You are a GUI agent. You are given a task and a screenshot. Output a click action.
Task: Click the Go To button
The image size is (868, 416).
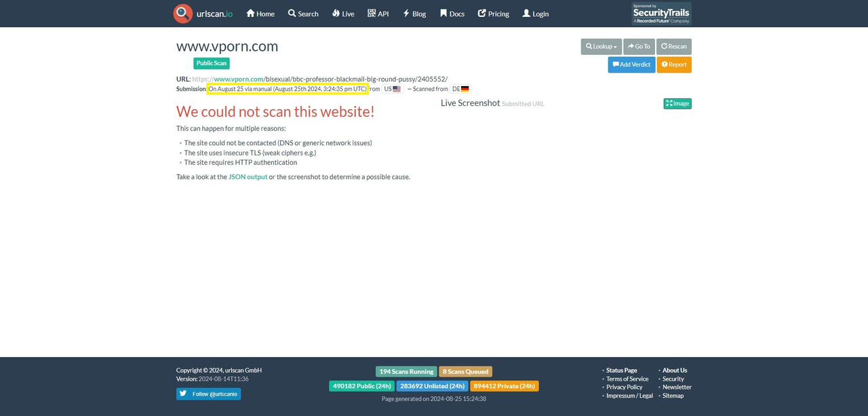point(639,46)
